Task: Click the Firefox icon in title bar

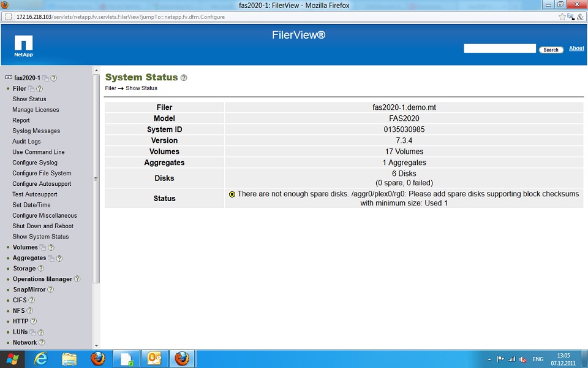Action: 4,5
